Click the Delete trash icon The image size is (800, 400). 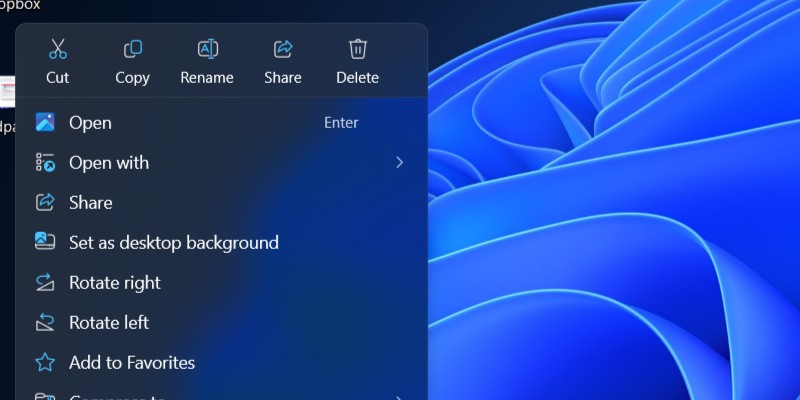(358, 49)
